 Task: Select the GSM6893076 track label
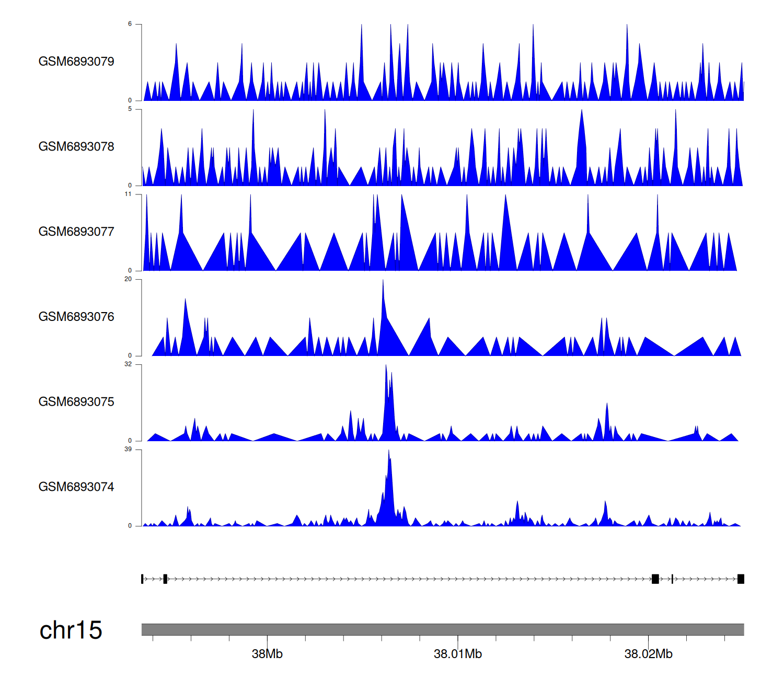coord(76,317)
